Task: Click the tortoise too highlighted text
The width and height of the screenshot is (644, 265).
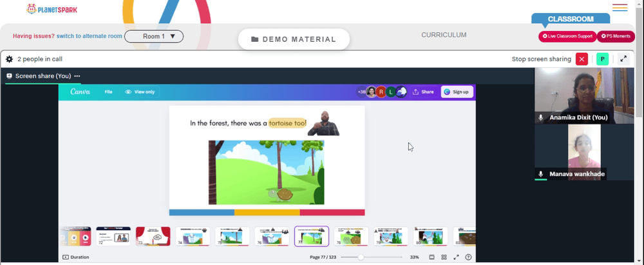Action: (287, 123)
